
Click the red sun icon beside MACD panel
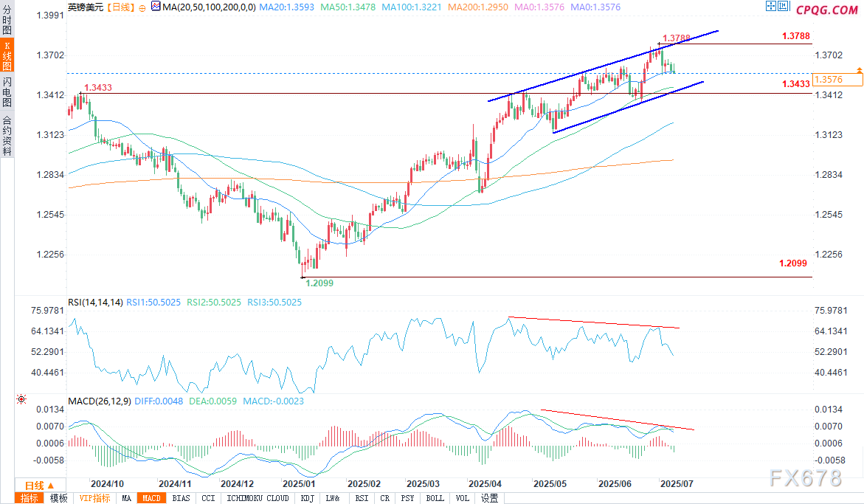click(21, 399)
